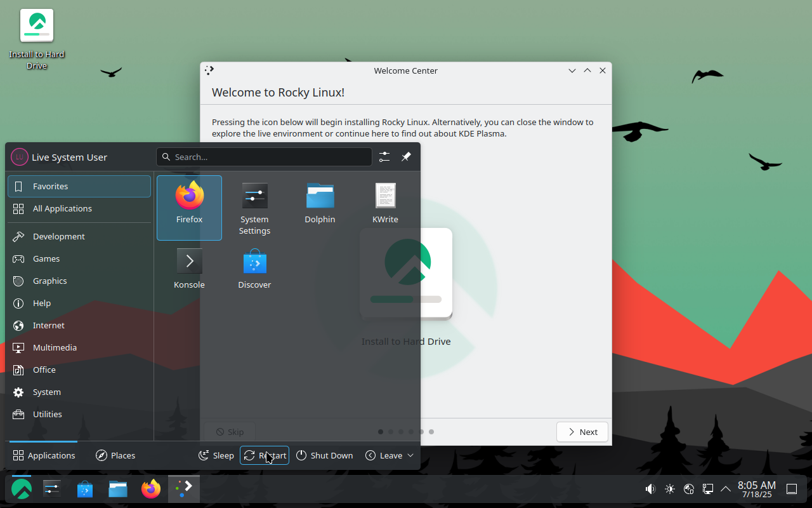This screenshot has width=812, height=508.
Task: Show hidden system tray icons
Action: [726, 489]
